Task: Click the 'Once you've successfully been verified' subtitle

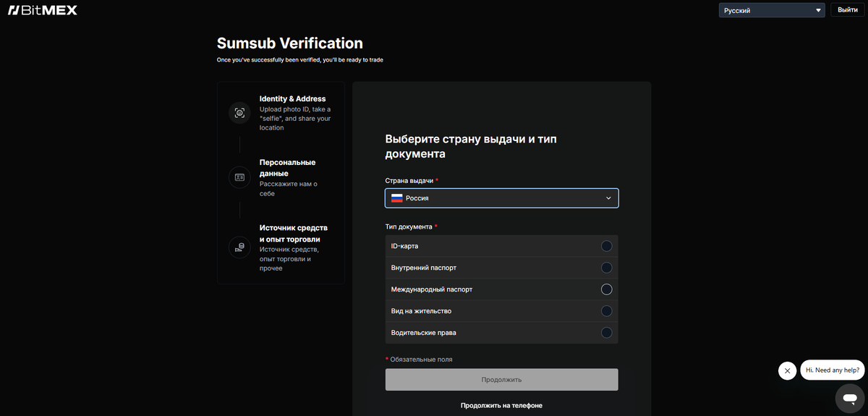Action: [x=300, y=60]
